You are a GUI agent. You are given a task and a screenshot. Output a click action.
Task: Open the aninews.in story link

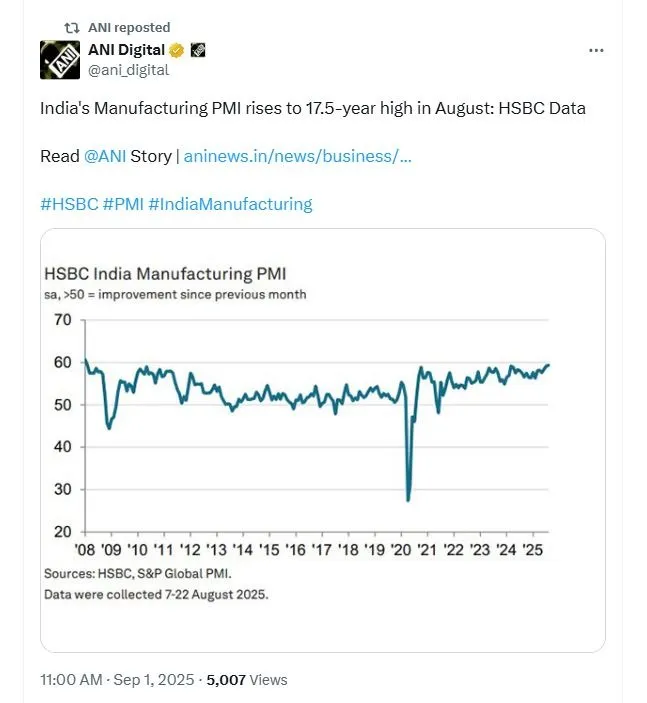coord(297,156)
